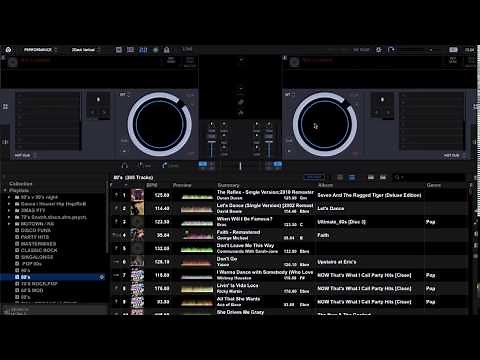Expand the MOTOWN folder
The height and width of the screenshot is (360, 480).
tap(9, 224)
